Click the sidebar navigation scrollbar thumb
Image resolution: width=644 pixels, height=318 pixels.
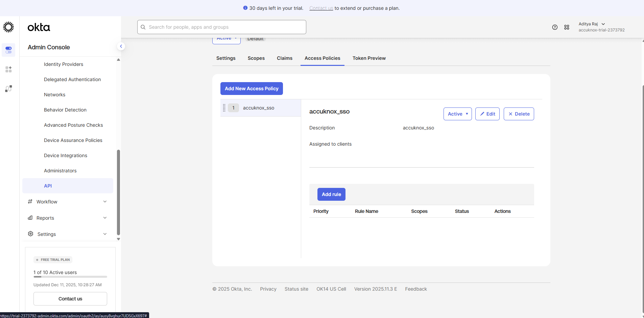pos(118,192)
